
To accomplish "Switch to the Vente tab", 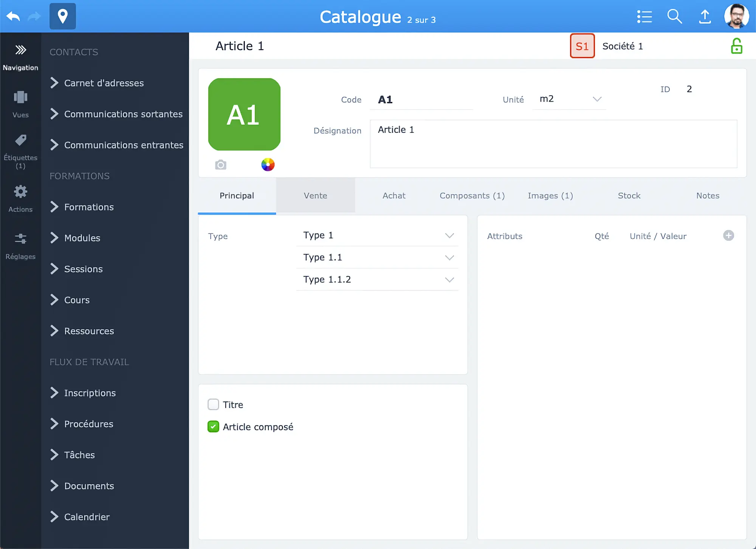I will 315,196.
